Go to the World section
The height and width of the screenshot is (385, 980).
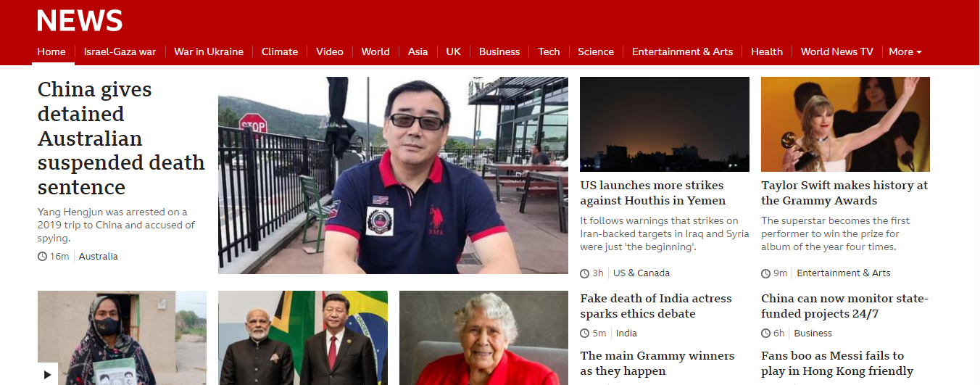pyautogui.click(x=375, y=51)
